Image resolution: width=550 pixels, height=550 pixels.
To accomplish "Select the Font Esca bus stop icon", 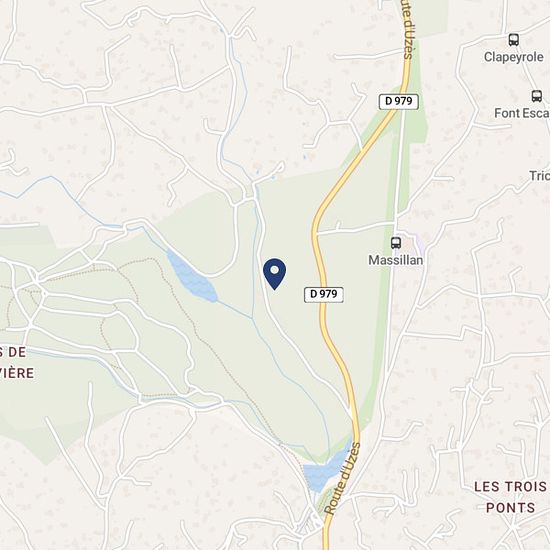I will click(536, 96).
